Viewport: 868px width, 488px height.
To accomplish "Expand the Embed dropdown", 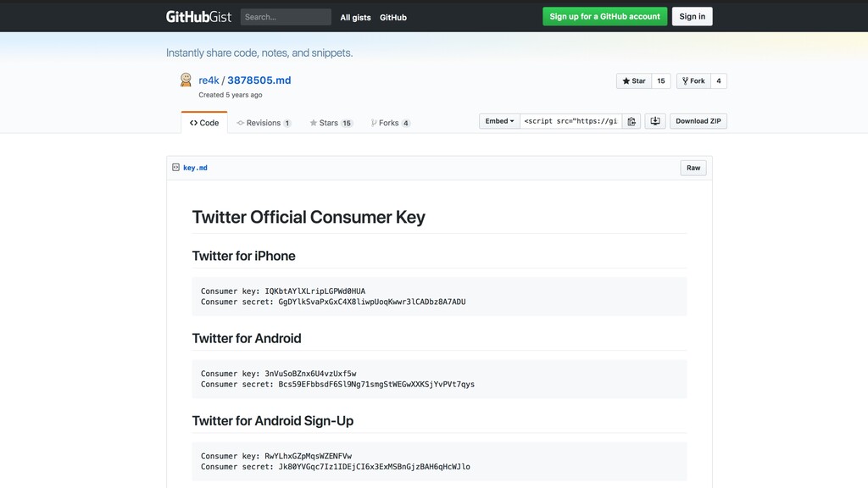I will point(499,121).
